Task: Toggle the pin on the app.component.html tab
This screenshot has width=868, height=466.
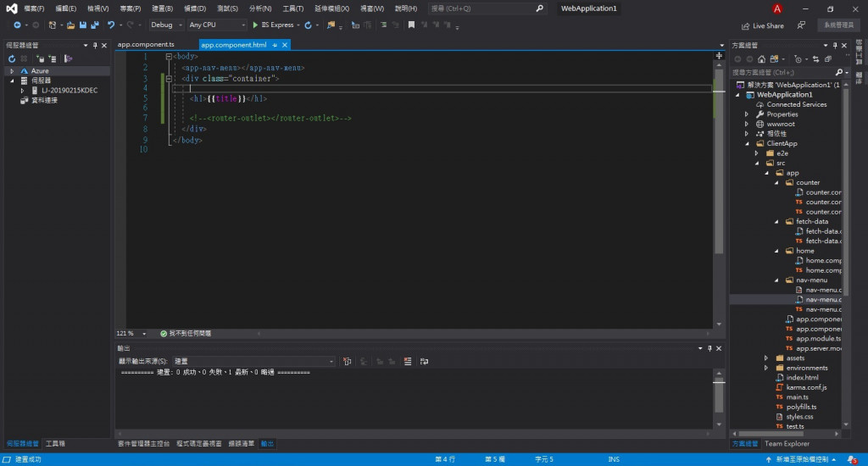Action: [275, 45]
